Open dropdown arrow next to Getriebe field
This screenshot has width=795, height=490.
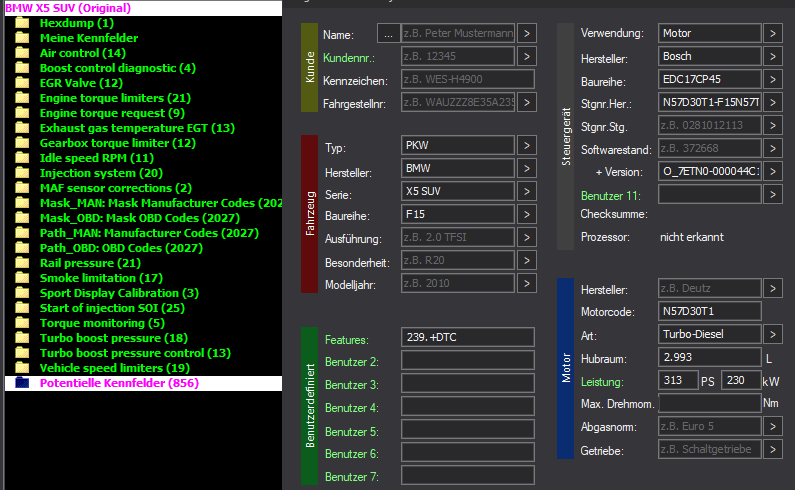pyautogui.click(x=773, y=449)
